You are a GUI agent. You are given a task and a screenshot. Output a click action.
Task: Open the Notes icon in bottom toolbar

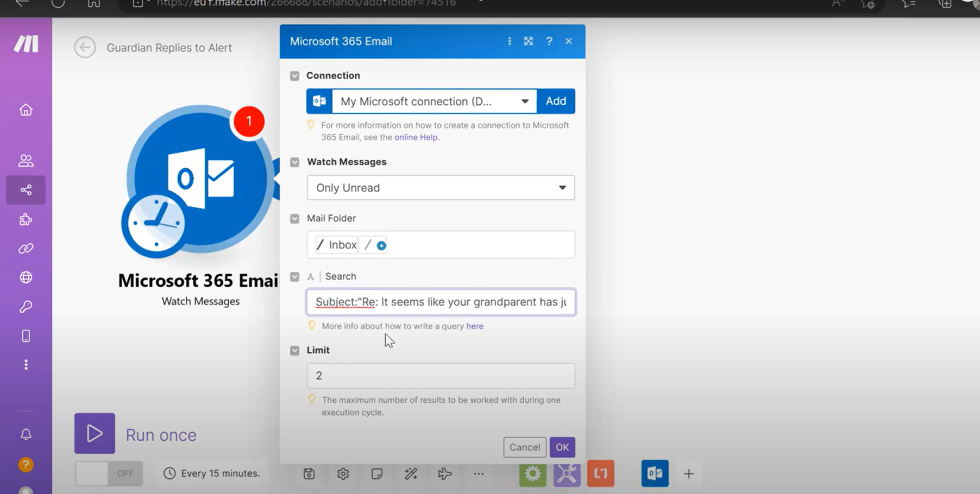point(377,474)
